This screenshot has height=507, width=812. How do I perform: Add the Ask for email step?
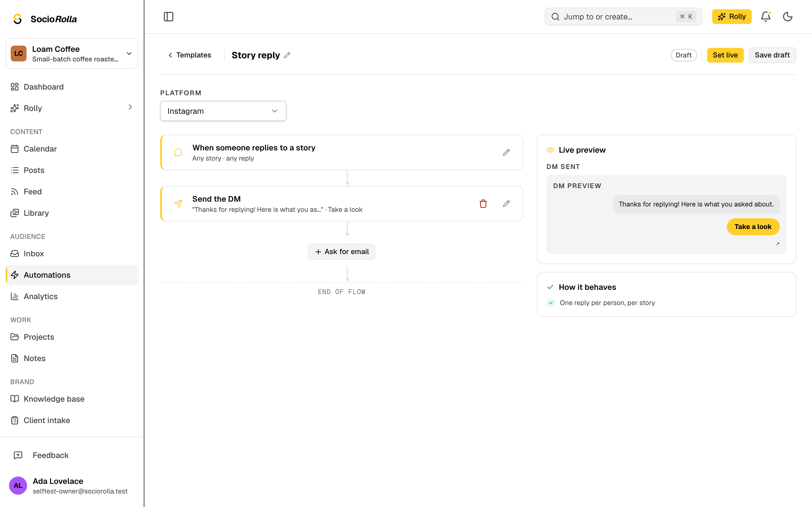pos(342,252)
